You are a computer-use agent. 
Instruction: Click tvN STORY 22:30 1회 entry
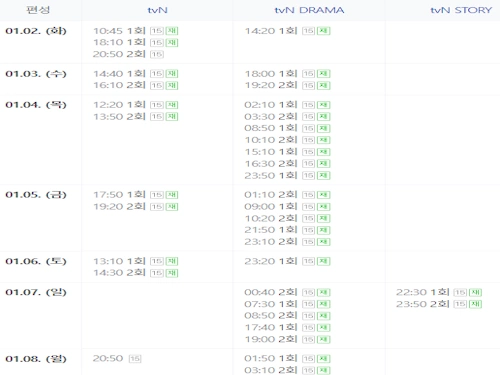(x=439, y=292)
